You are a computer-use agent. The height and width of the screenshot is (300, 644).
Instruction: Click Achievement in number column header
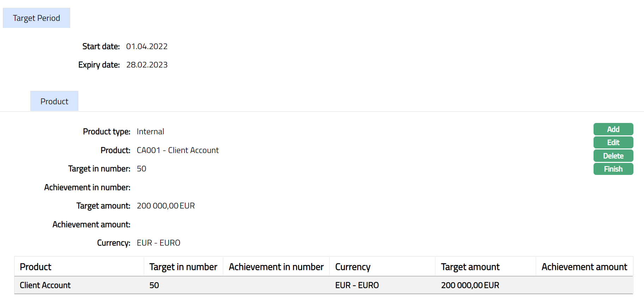tap(276, 267)
